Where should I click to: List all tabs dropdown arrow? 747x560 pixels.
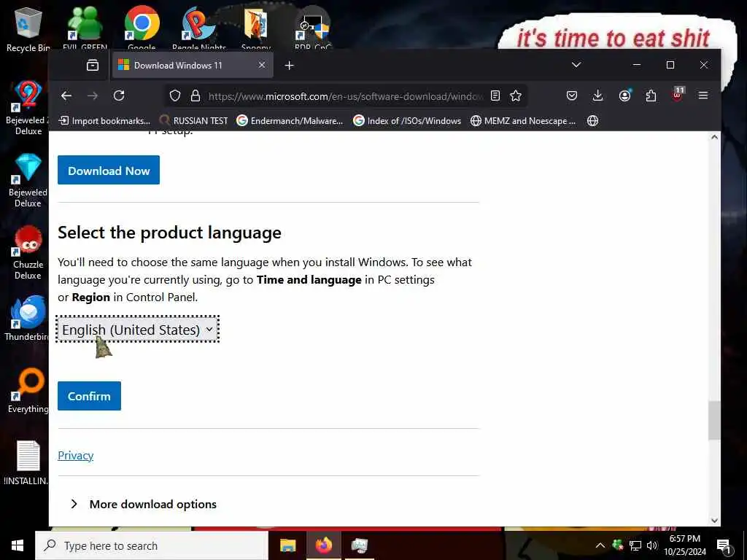[576, 65]
